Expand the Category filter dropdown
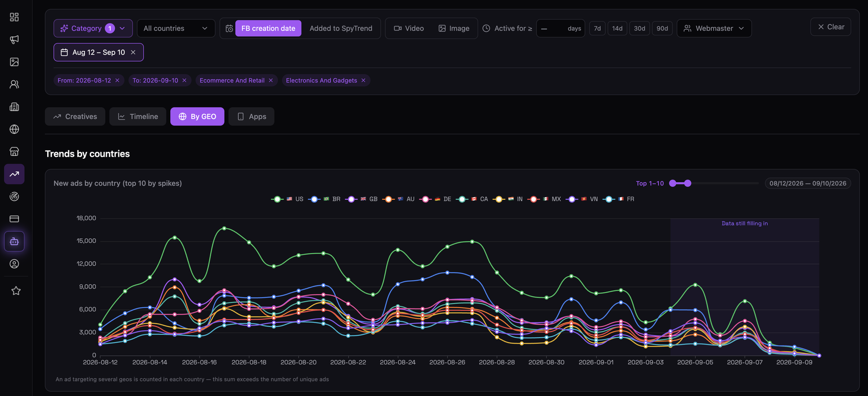The image size is (868, 396). click(x=93, y=28)
